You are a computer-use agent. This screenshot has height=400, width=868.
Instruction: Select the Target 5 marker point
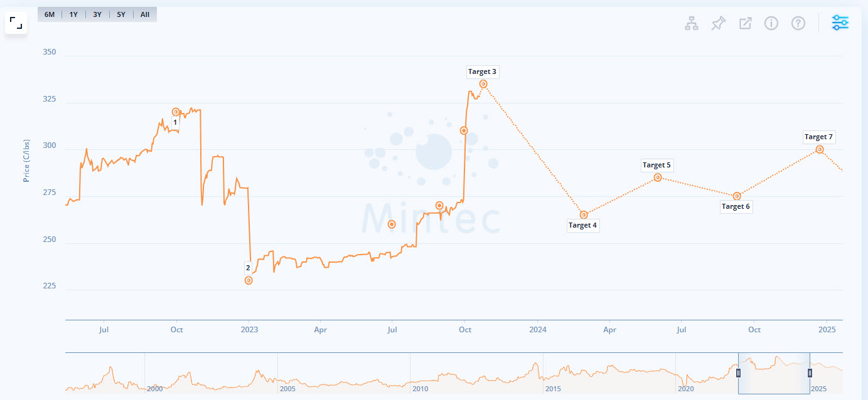[658, 177]
